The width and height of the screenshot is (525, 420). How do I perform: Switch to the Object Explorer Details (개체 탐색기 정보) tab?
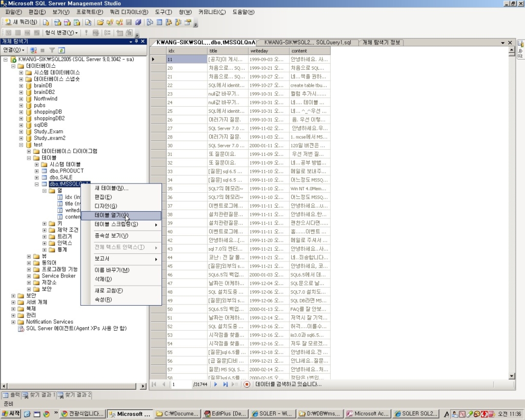click(x=381, y=43)
